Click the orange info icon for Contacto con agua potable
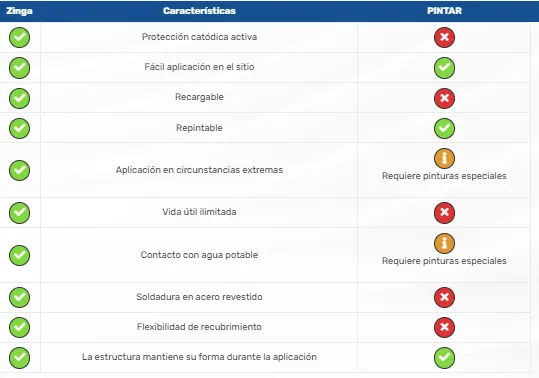Viewport: 539px width, 378px height. (444, 243)
